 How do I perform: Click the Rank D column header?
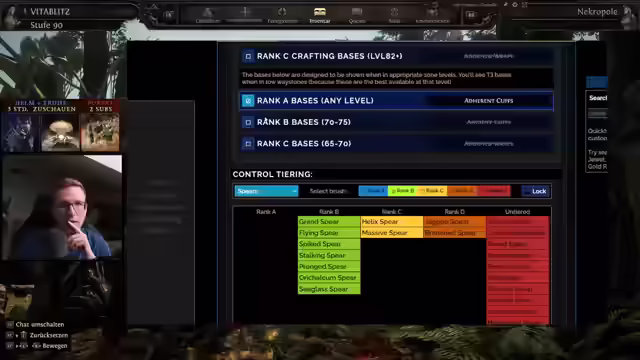pyautogui.click(x=455, y=211)
